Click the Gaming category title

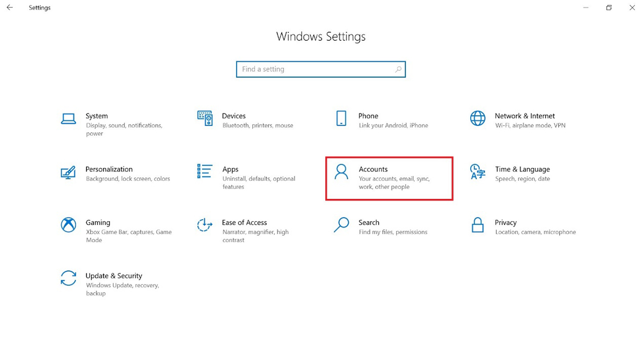point(98,222)
